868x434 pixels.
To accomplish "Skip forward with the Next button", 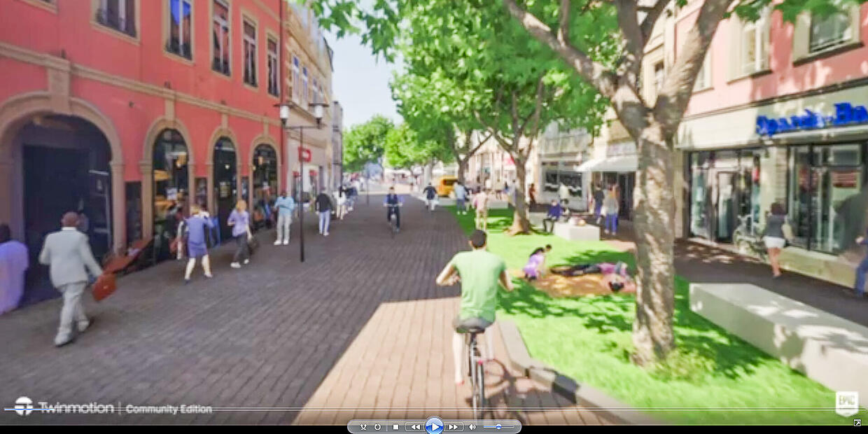I will point(453,426).
